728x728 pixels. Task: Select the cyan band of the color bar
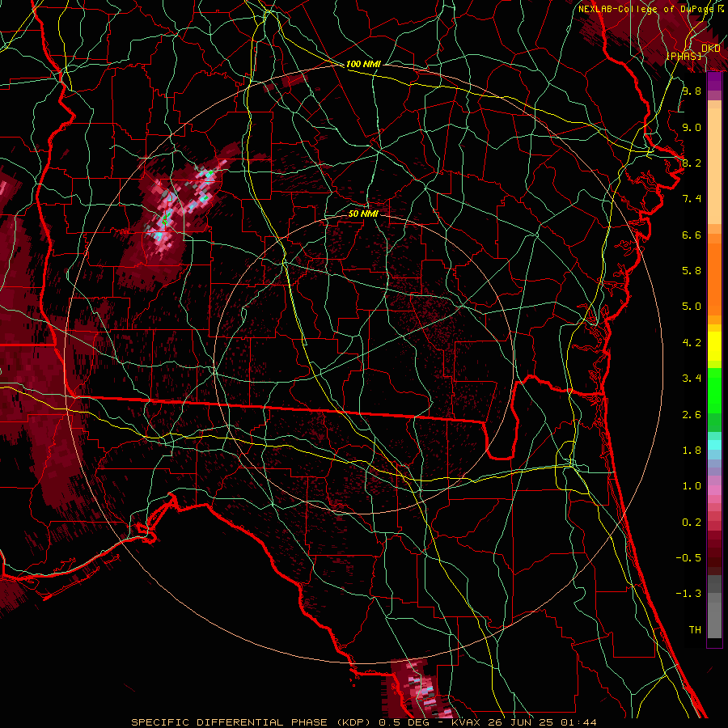point(714,445)
